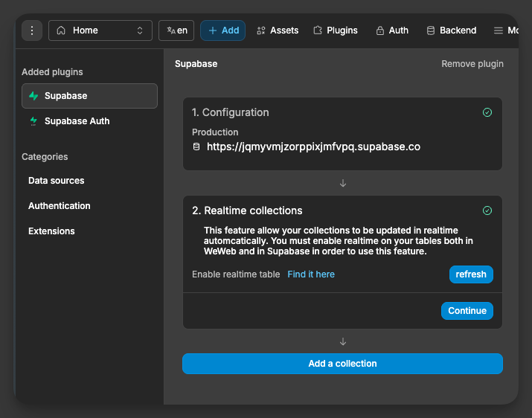Image resolution: width=532 pixels, height=418 pixels.
Task: Open the More menu hamburger icon
Action: pyautogui.click(x=499, y=30)
